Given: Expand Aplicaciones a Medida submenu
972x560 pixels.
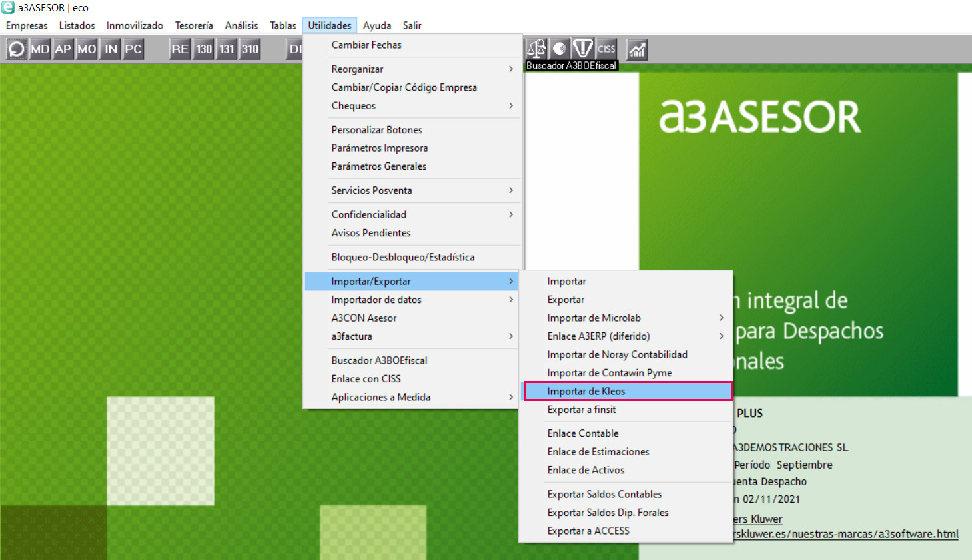Looking at the screenshot, I should pyautogui.click(x=413, y=397).
